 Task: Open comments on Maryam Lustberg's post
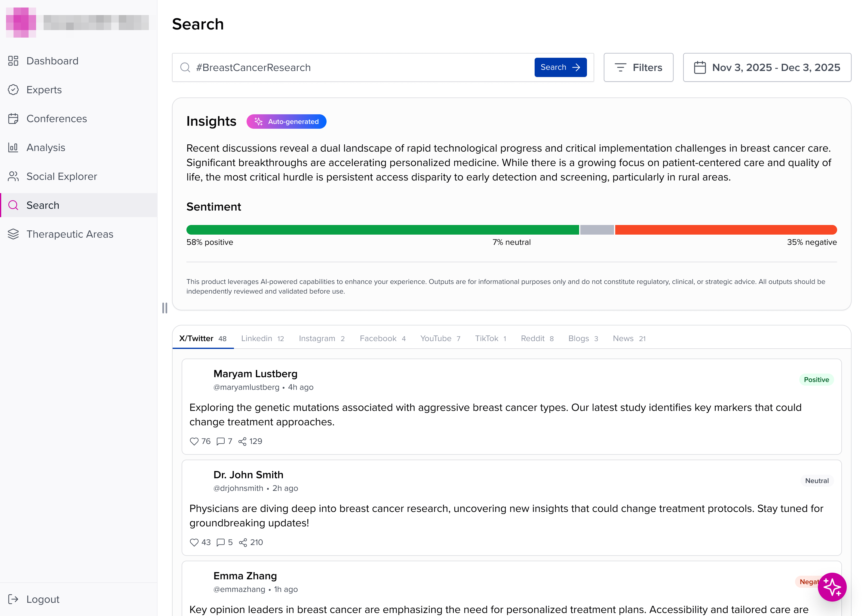click(x=220, y=441)
